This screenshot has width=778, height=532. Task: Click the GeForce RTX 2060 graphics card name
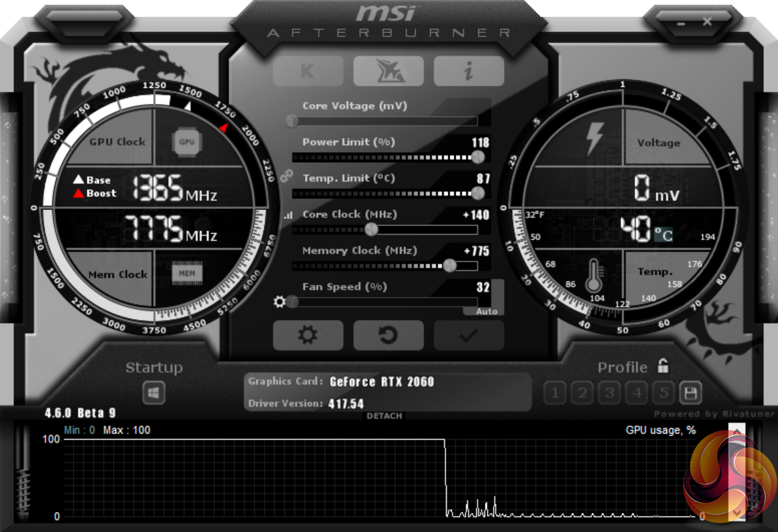[381, 382]
